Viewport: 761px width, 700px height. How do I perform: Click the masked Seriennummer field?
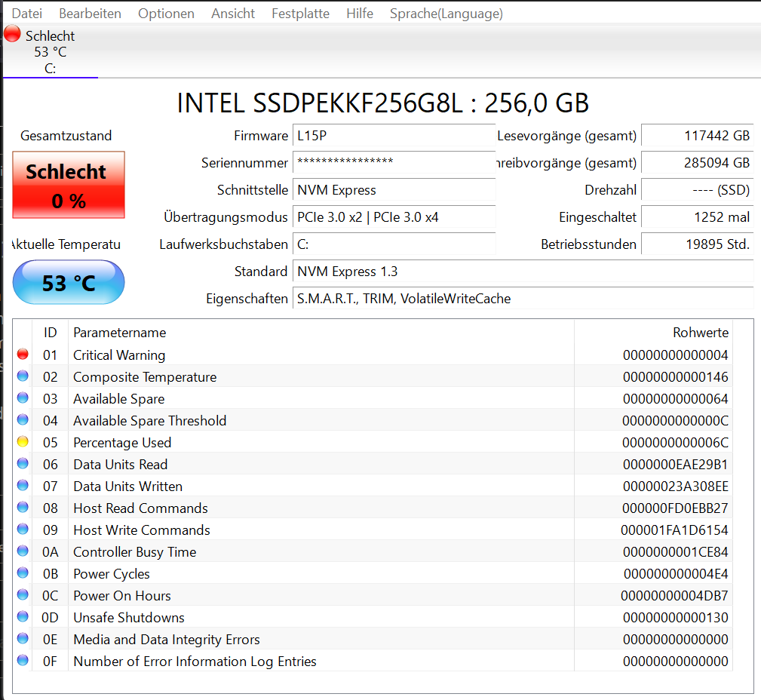click(392, 163)
